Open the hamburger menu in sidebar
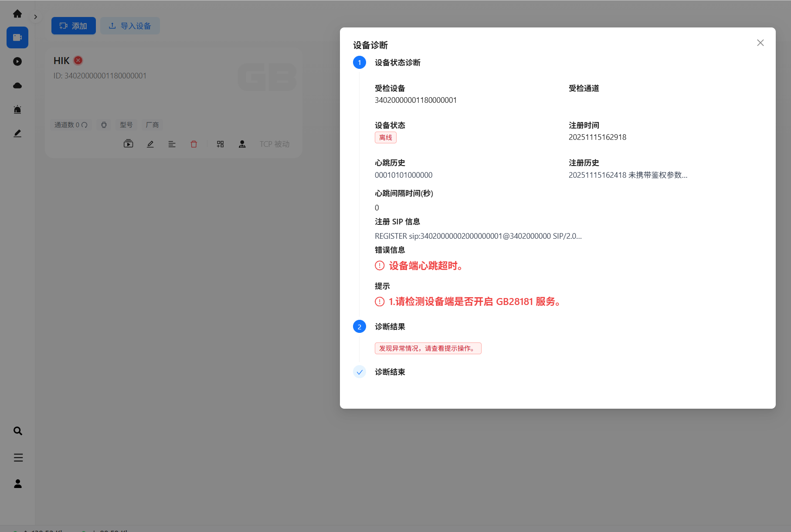The width and height of the screenshot is (791, 532). (x=18, y=457)
